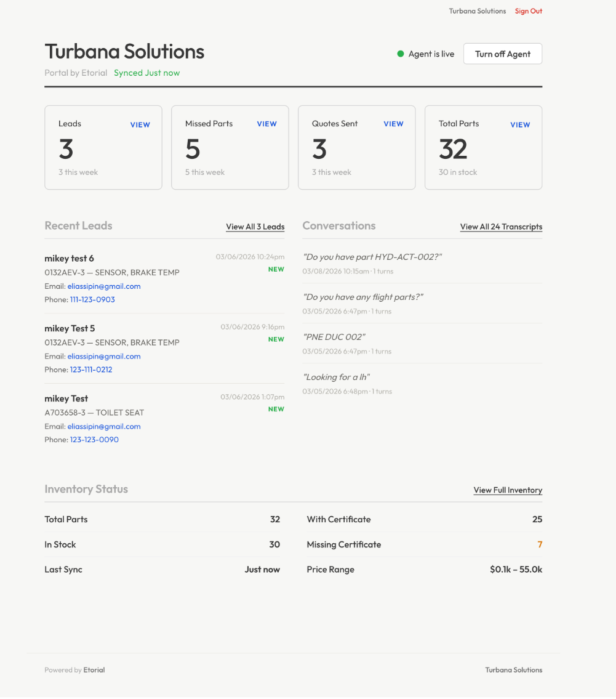Click Sign Out in the top bar
This screenshot has width=616, height=699.
click(x=528, y=10)
